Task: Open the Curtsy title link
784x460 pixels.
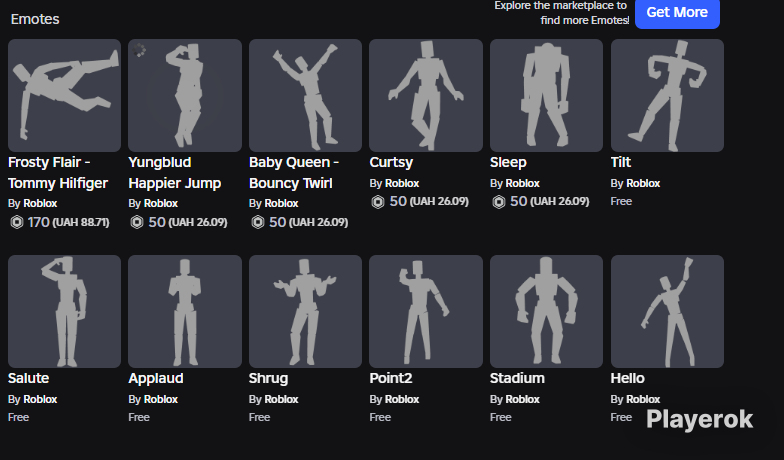Action: [x=391, y=162]
